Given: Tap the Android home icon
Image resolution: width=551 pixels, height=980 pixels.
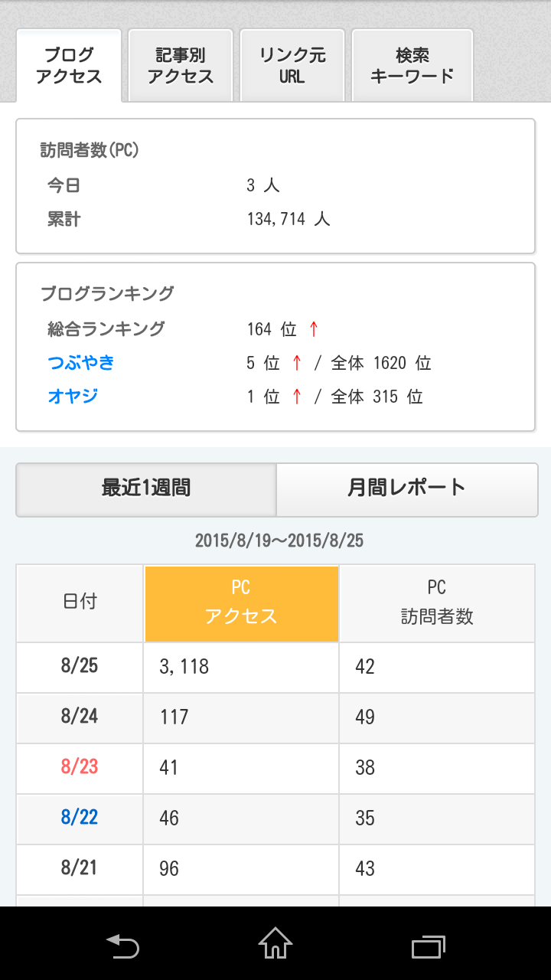Looking at the screenshot, I should (275, 944).
